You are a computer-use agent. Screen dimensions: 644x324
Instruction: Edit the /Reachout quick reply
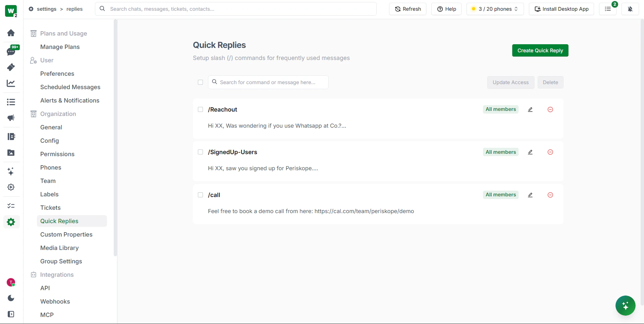pos(530,110)
